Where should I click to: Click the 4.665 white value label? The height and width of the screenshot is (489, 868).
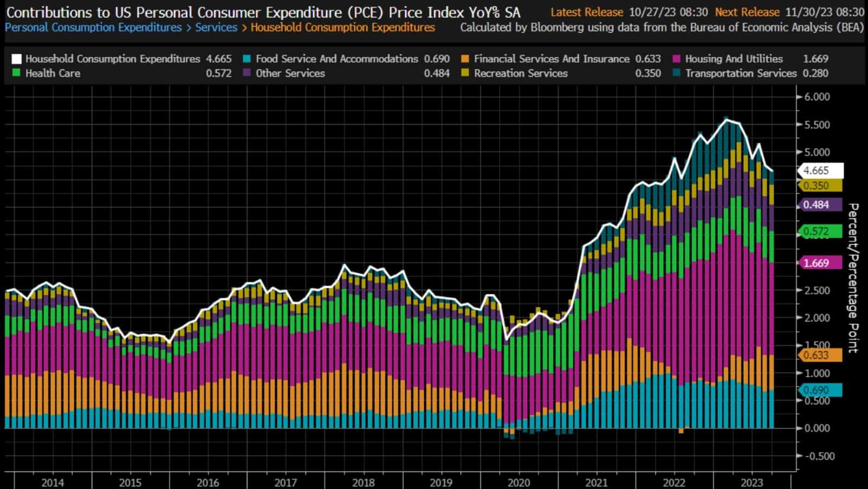[x=820, y=170]
